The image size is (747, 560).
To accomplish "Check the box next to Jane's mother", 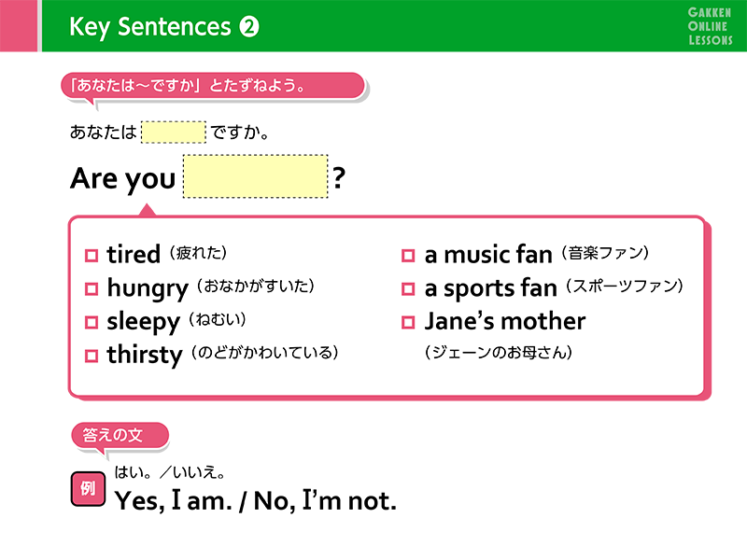I will pyautogui.click(x=408, y=322).
